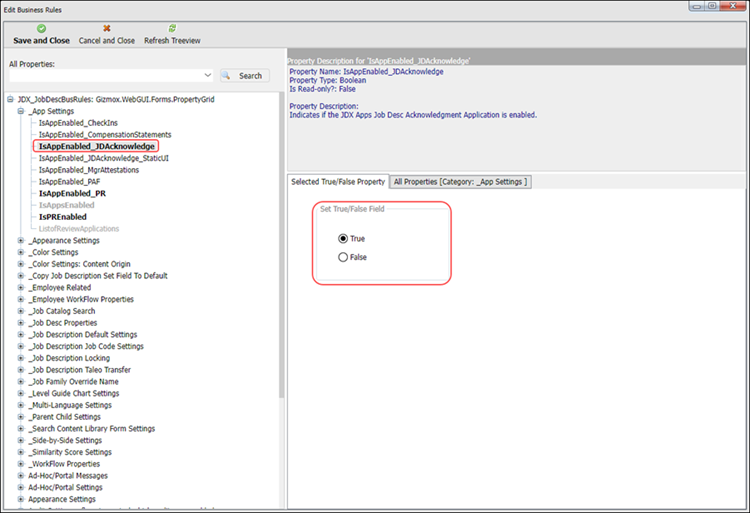
Task: Click IsPREnabled tree item
Action: 62,216
